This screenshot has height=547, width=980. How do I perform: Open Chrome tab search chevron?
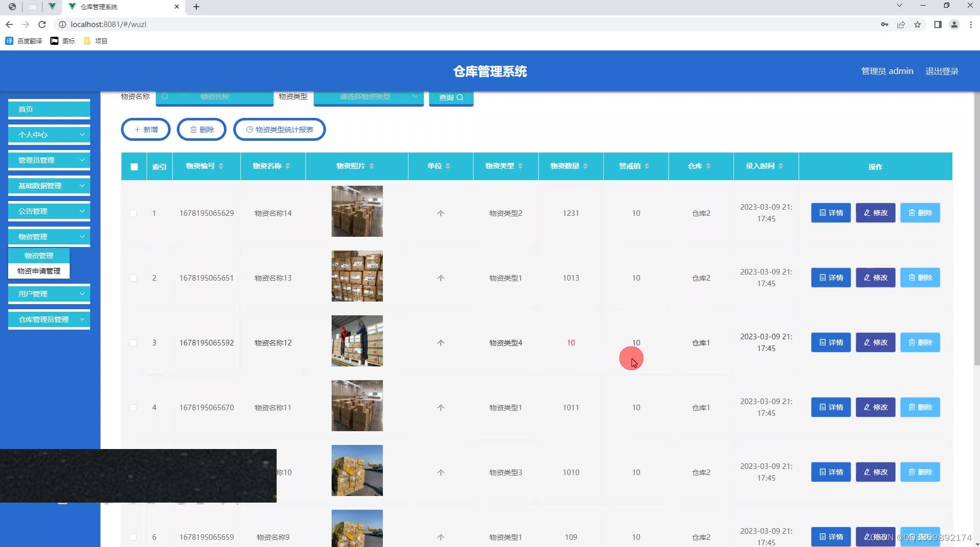[899, 6]
